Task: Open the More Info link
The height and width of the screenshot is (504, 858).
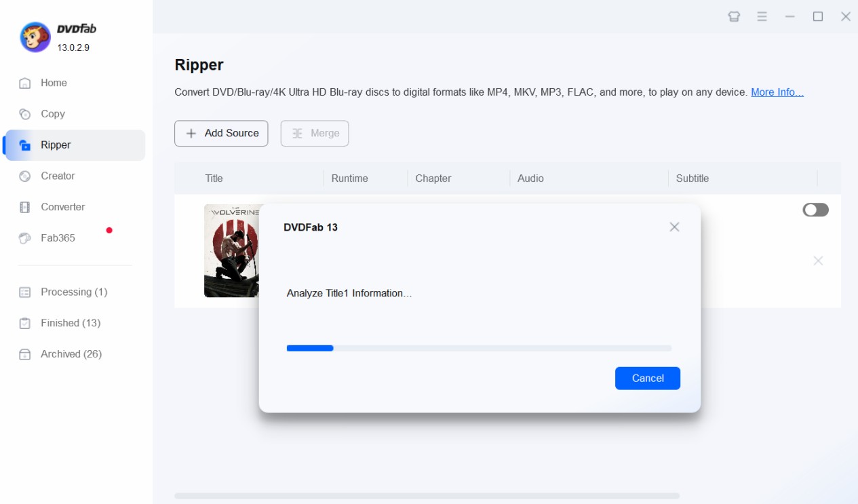Action: pyautogui.click(x=777, y=92)
